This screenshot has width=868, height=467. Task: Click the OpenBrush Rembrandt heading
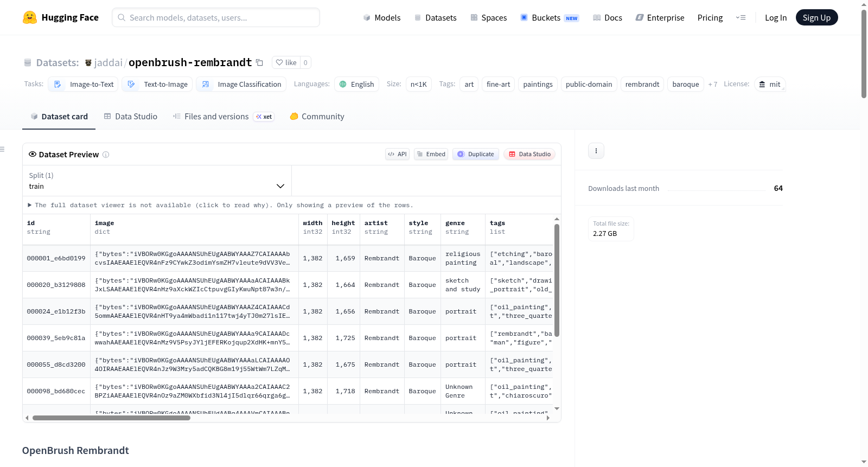[75, 451]
